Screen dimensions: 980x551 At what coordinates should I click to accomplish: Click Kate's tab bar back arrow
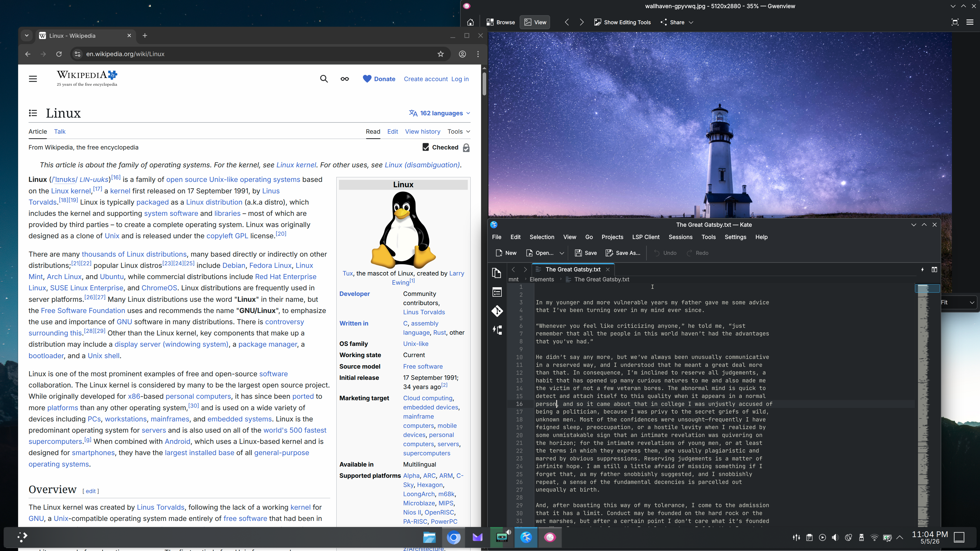pyautogui.click(x=513, y=270)
